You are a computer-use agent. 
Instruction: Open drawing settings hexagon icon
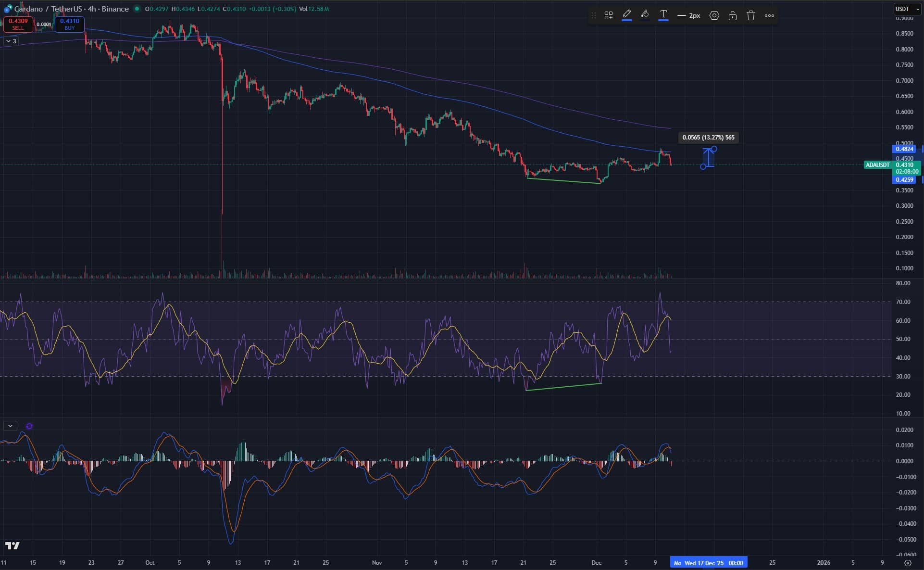[x=714, y=15]
